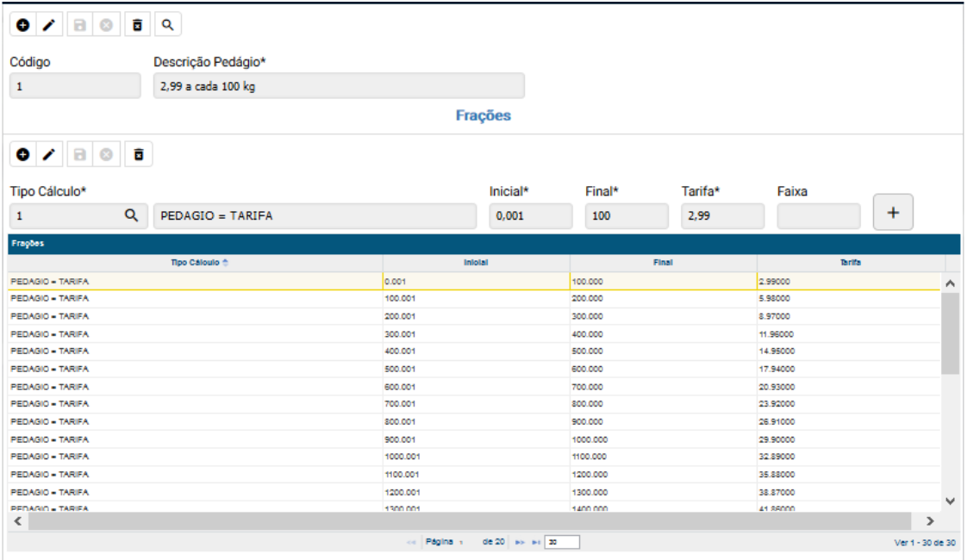The height and width of the screenshot is (560, 967).
Task: Delete fração with the Frações trash icon
Action: [x=137, y=155]
